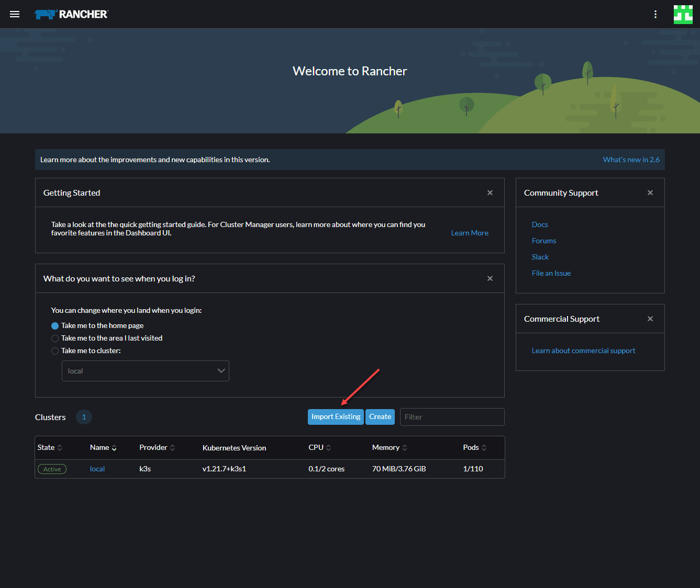Open the local cluster link
The image size is (700, 588).
pos(97,469)
